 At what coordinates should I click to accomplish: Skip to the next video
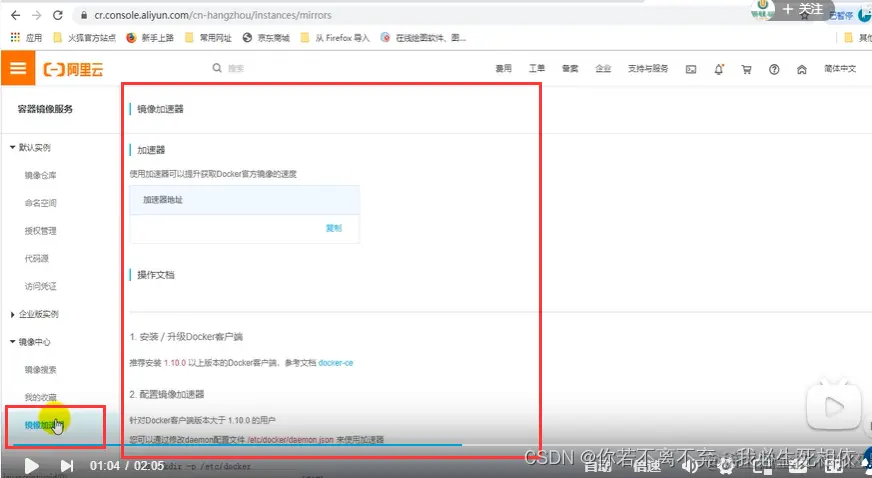[x=67, y=466]
